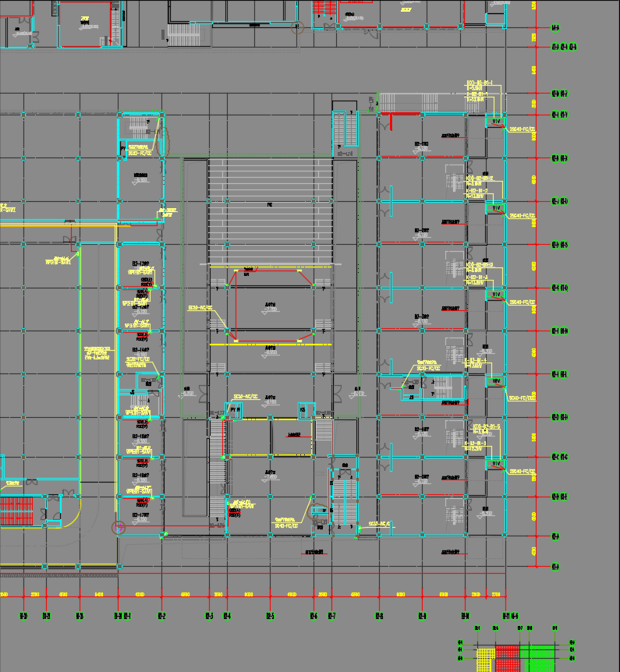Select the cyan-outlined room at top-left
The width and height of the screenshot is (620, 672).
click(x=84, y=25)
